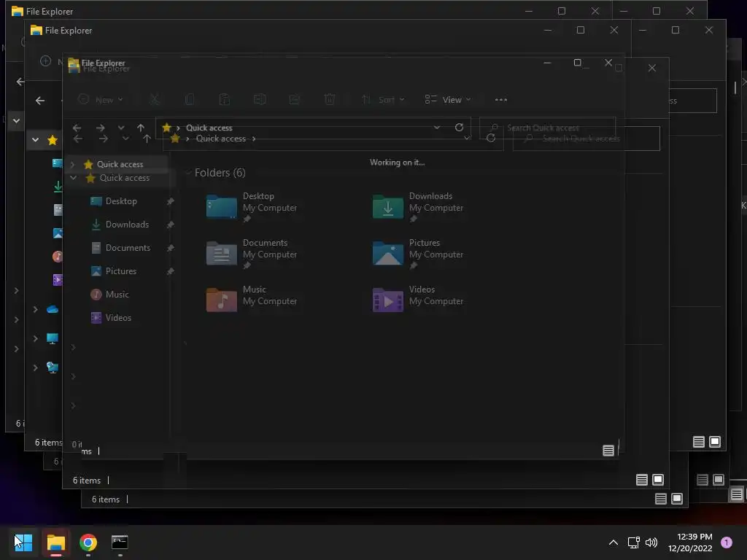This screenshot has height=560, width=747.
Task: Open the clock showing 12:39 PM
Action: click(690, 542)
